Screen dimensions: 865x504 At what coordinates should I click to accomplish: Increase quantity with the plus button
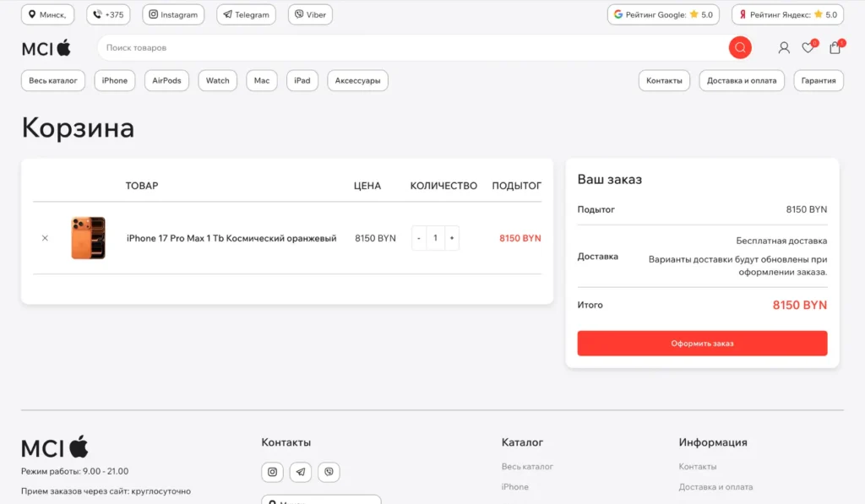(452, 238)
